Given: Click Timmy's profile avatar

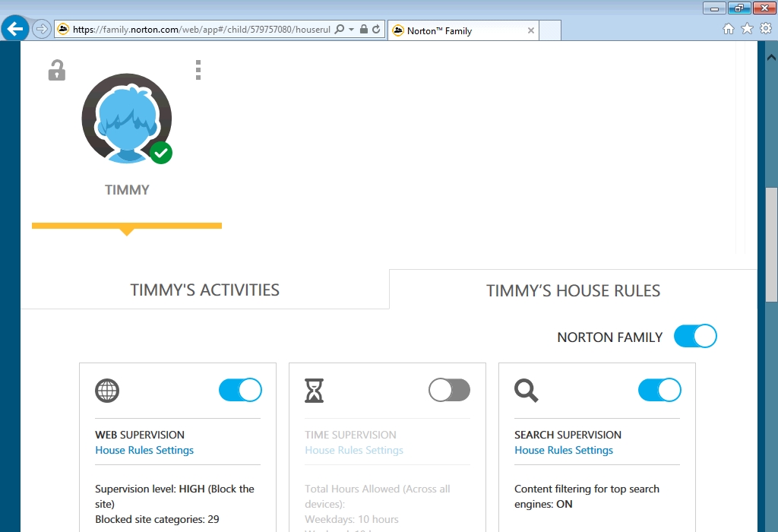Looking at the screenshot, I should pyautogui.click(x=126, y=119).
